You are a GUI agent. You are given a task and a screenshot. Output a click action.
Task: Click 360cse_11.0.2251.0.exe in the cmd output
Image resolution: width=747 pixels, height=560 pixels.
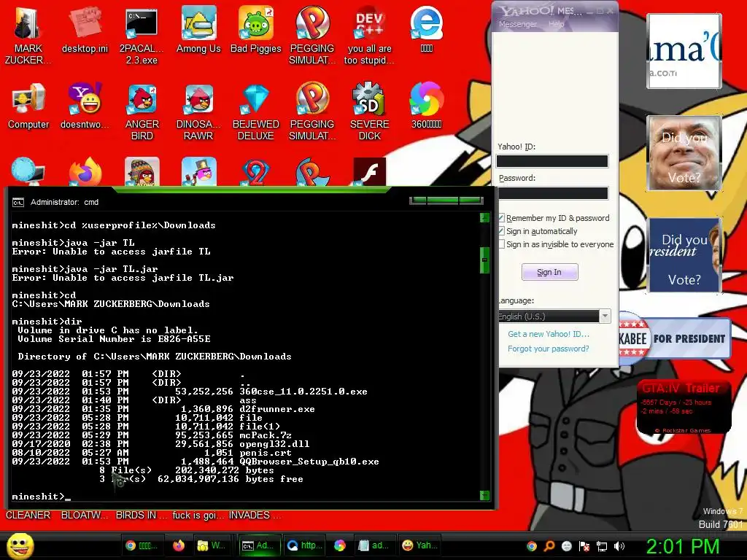click(x=303, y=392)
